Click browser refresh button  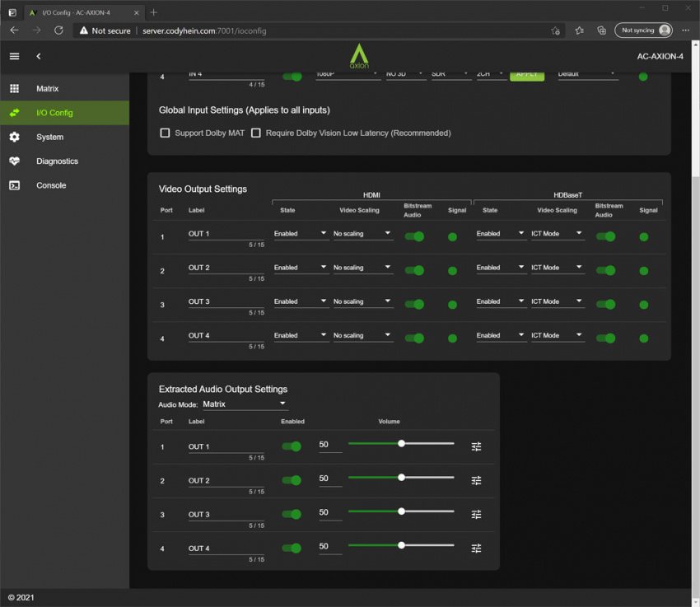pyautogui.click(x=58, y=30)
